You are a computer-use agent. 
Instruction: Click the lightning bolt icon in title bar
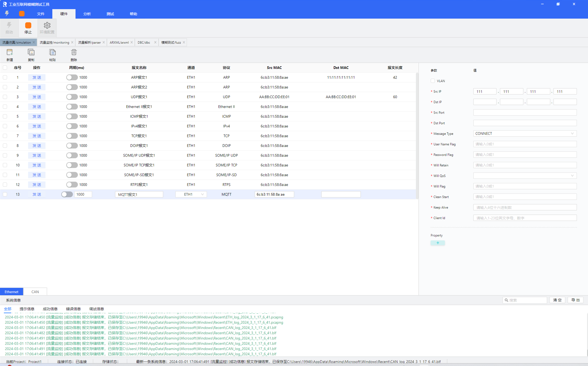[x=7, y=14]
